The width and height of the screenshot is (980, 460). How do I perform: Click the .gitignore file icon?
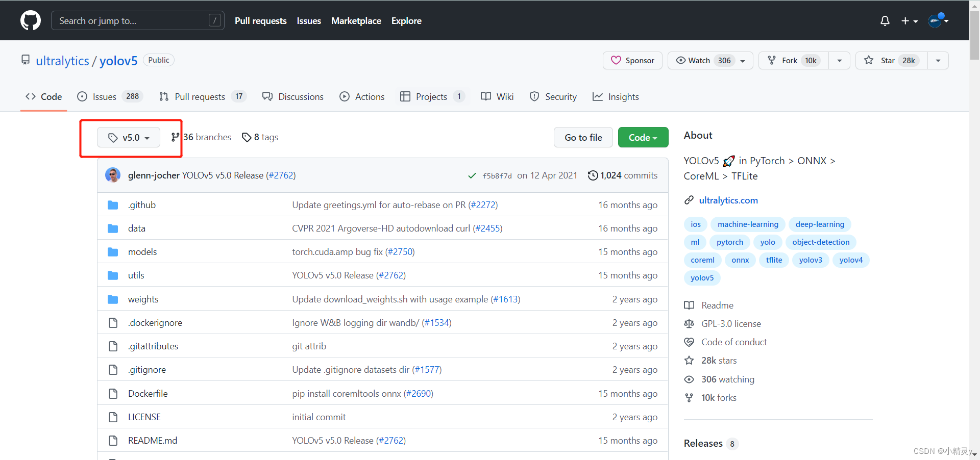(x=113, y=370)
